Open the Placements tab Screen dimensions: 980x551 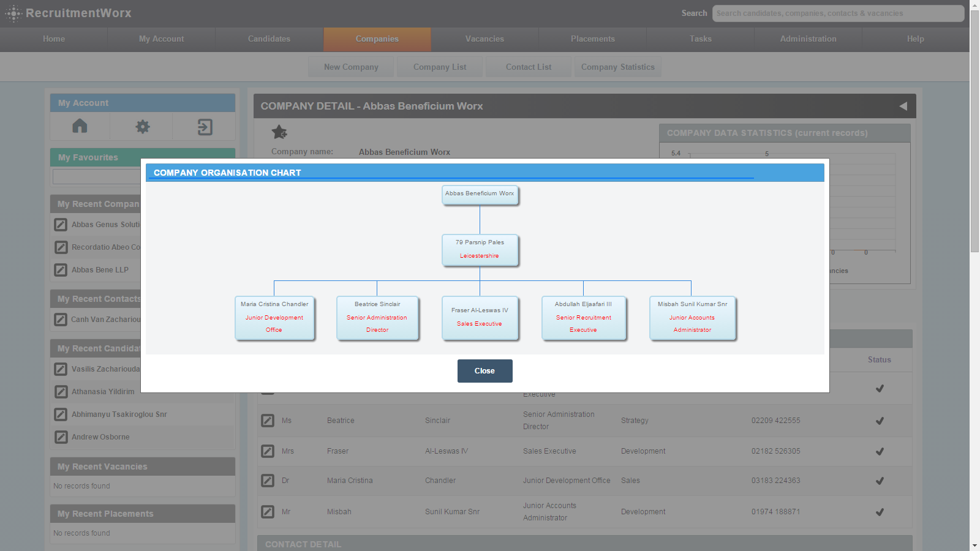(x=593, y=39)
